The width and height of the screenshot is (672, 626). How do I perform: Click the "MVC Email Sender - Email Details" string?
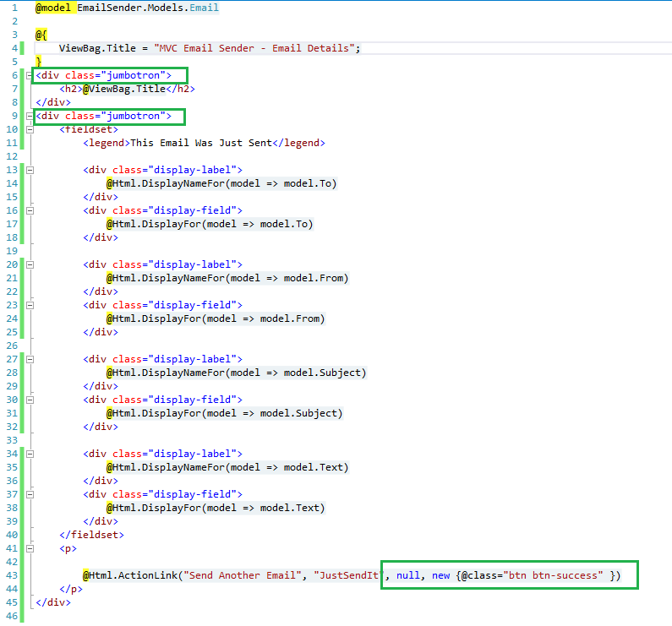(x=254, y=48)
